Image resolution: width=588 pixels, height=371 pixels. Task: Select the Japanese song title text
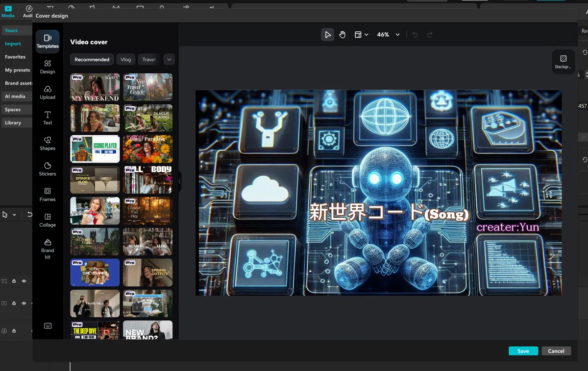[x=389, y=213]
